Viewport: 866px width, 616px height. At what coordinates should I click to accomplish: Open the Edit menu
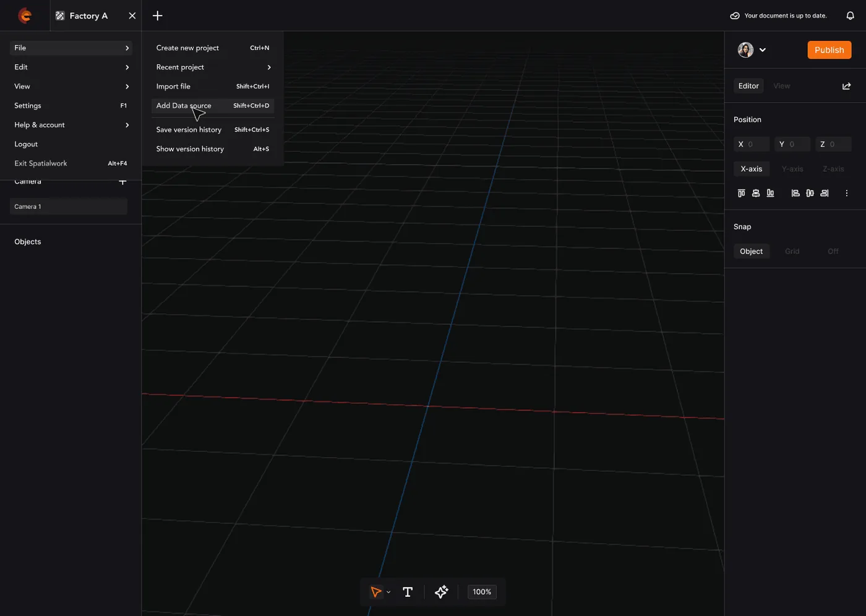(71, 67)
